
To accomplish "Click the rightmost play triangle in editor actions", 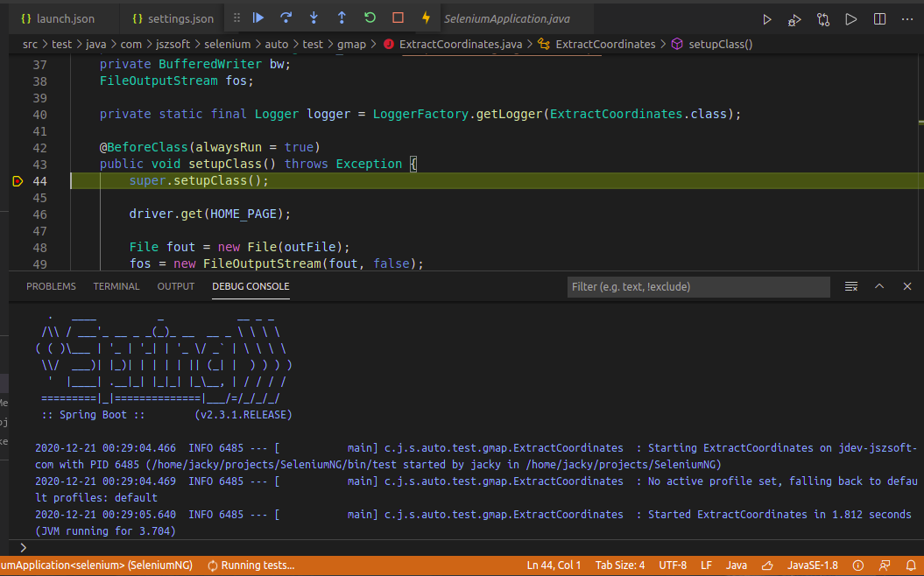I will coord(851,19).
